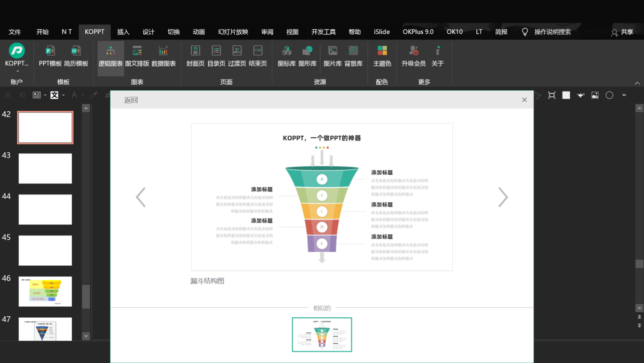Go to the previous chart arrow
Screen dimensions: 644x363
tap(141, 197)
